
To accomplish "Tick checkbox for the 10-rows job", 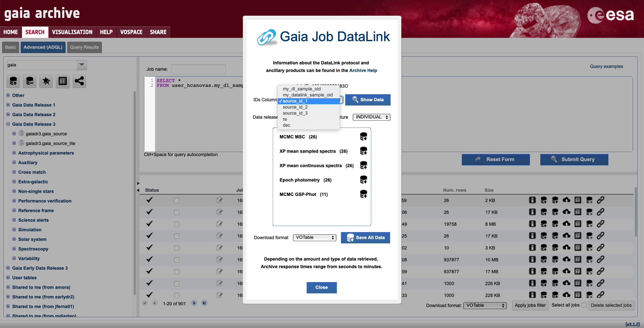I will point(177,248).
